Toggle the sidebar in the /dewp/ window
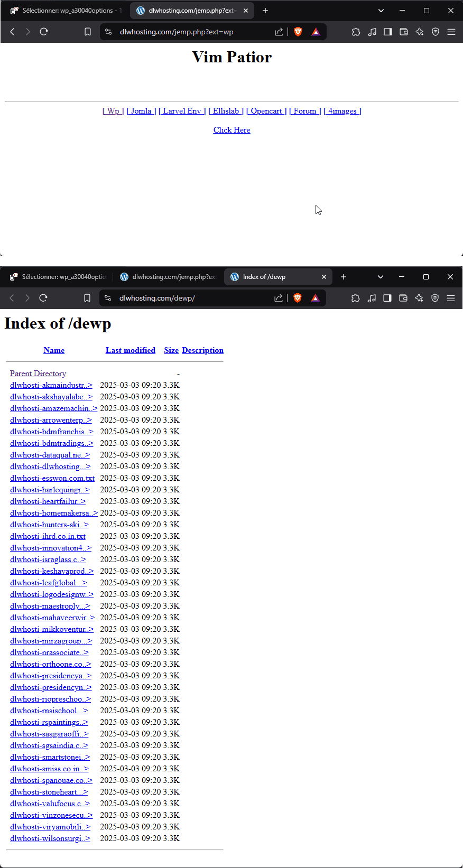The height and width of the screenshot is (868, 463). (387, 298)
